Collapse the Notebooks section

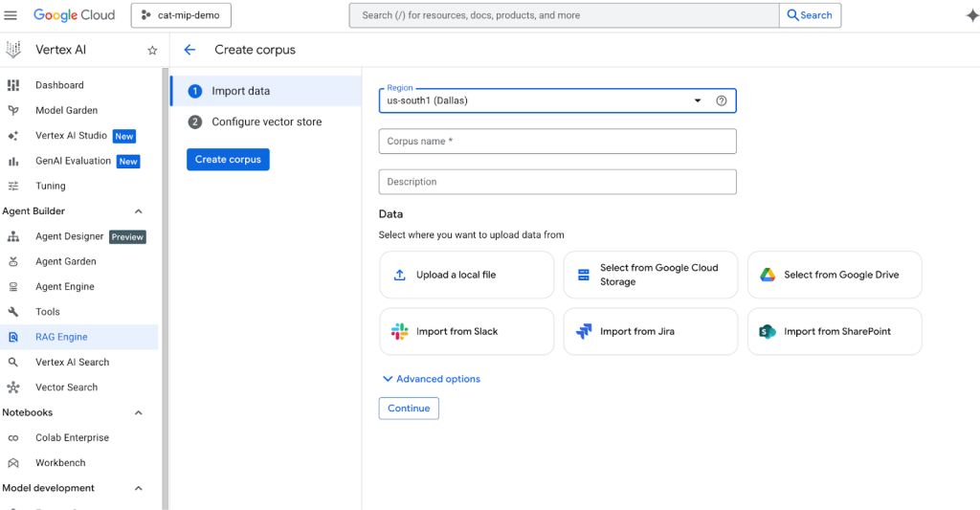[x=138, y=413]
